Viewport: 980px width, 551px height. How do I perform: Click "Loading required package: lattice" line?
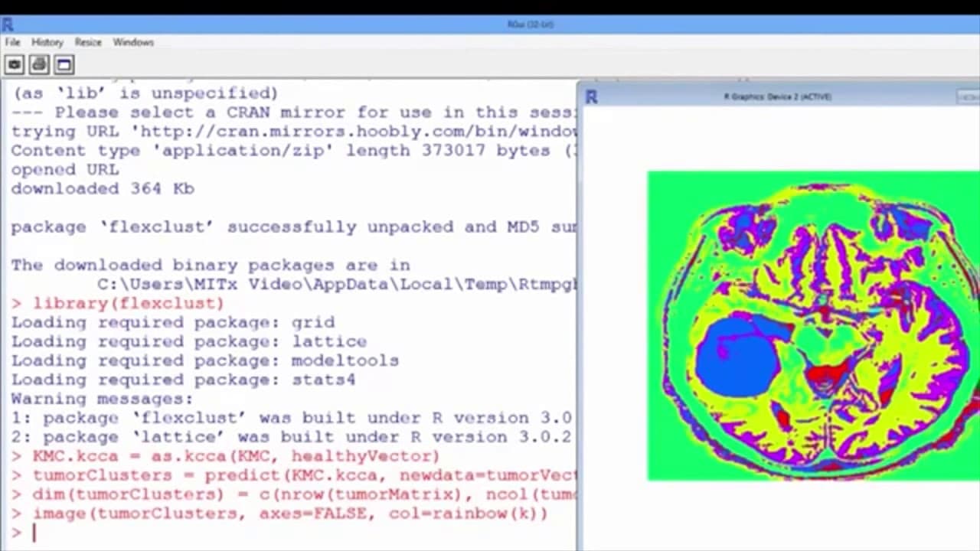click(x=189, y=341)
